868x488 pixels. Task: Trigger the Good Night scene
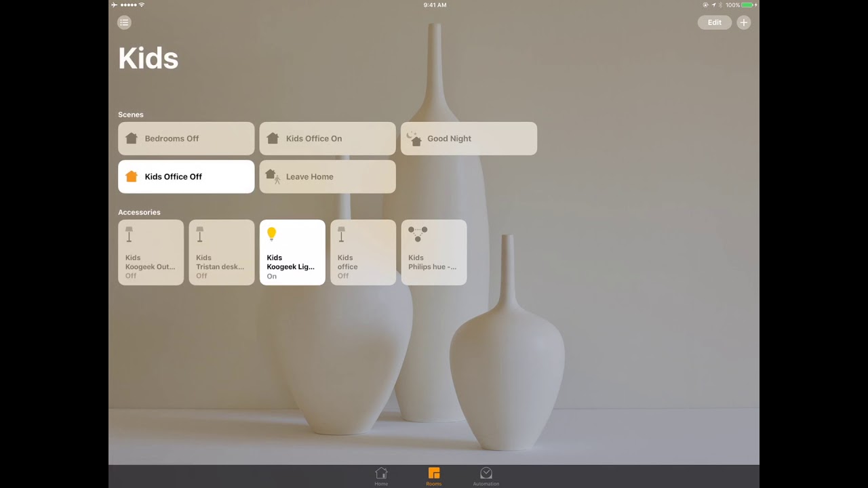tap(469, 138)
